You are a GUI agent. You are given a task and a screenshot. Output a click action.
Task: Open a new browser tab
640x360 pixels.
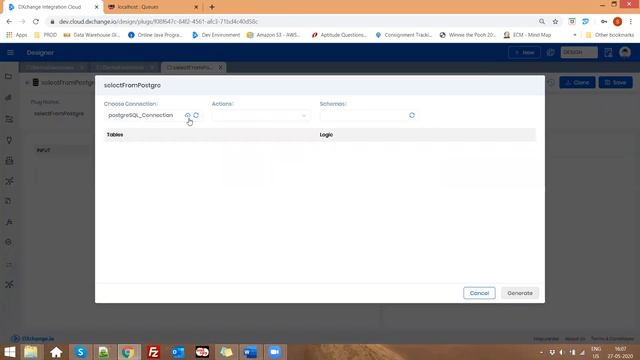(x=212, y=7)
